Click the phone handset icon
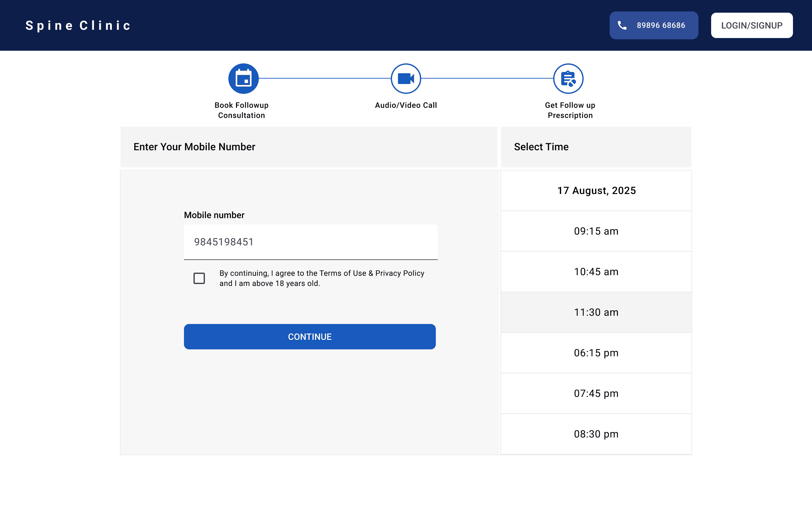The height and width of the screenshot is (518, 812). click(622, 25)
